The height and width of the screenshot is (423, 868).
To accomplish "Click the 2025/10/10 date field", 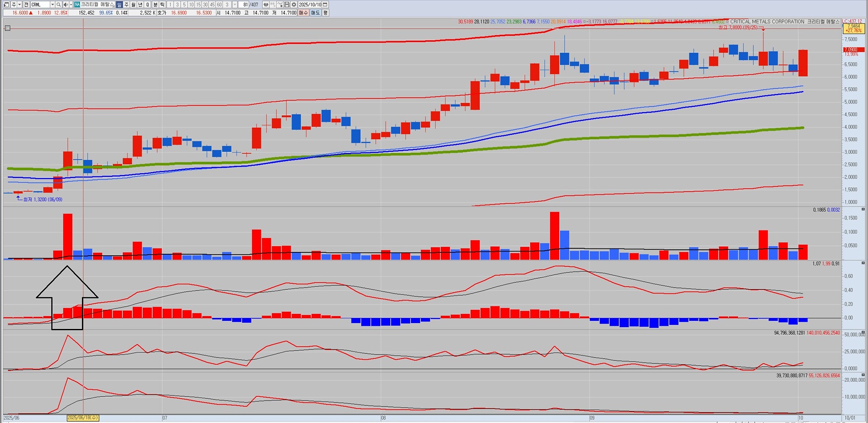I will (x=310, y=5).
